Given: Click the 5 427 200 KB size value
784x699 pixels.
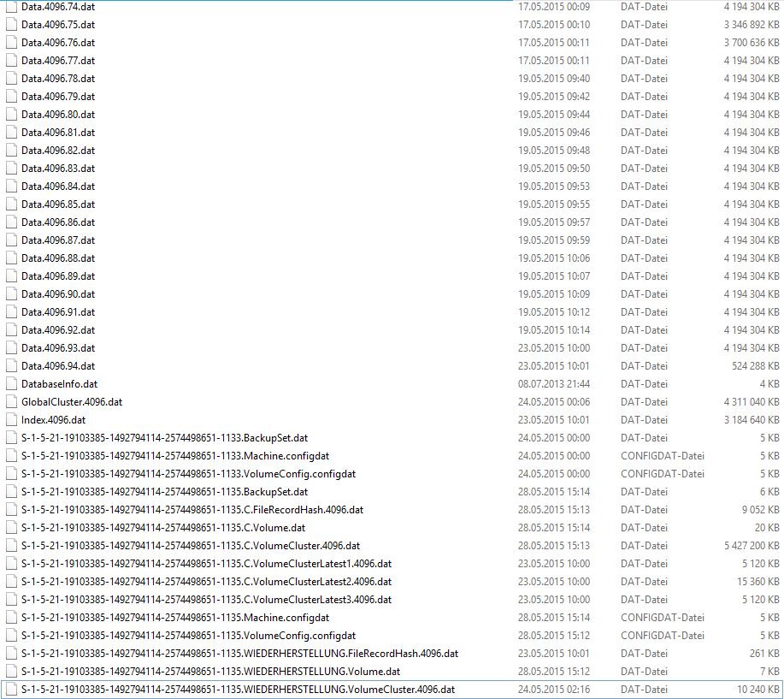Looking at the screenshot, I should coord(751,546).
